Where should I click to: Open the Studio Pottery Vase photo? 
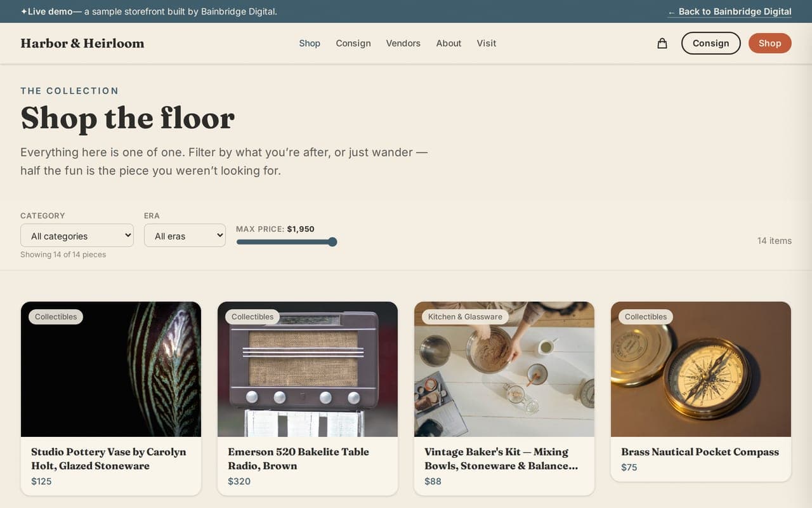(111, 369)
